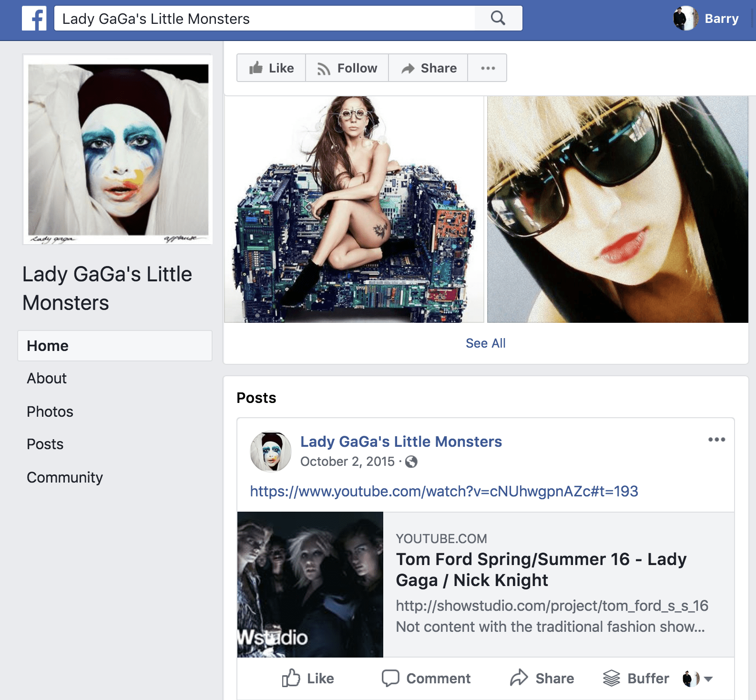Viewport: 756px width, 700px height.
Task: Open the Tom Ford video thumbnail
Action: 310,585
